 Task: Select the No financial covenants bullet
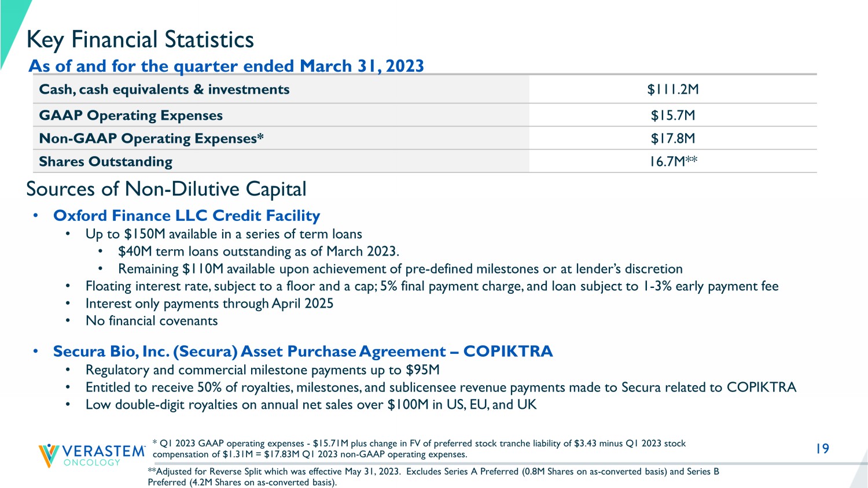[x=152, y=321]
